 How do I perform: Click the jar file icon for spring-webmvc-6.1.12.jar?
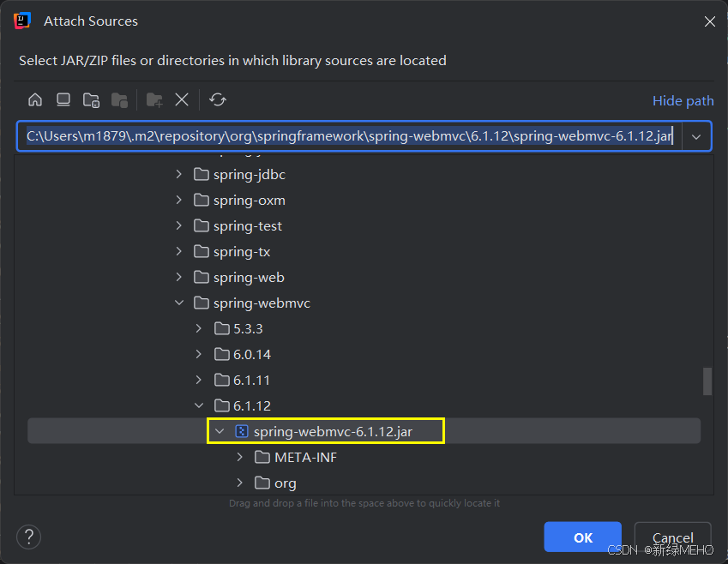(242, 431)
